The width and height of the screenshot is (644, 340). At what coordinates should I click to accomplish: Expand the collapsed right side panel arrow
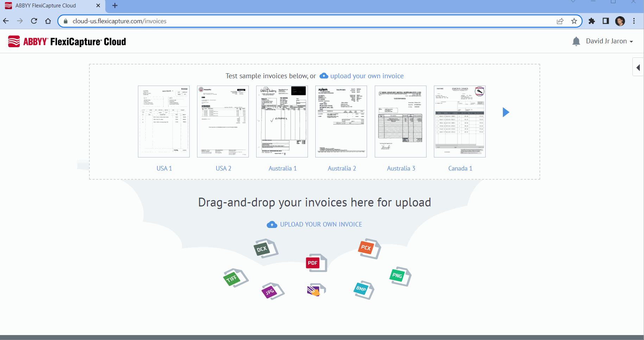point(638,67)
